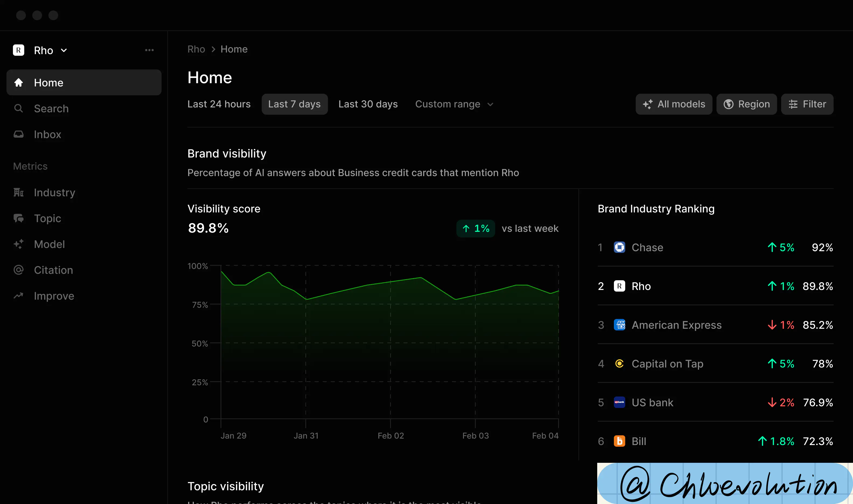853x504 pixels.
Task: Open the Region selector
Action: point(746,104)
